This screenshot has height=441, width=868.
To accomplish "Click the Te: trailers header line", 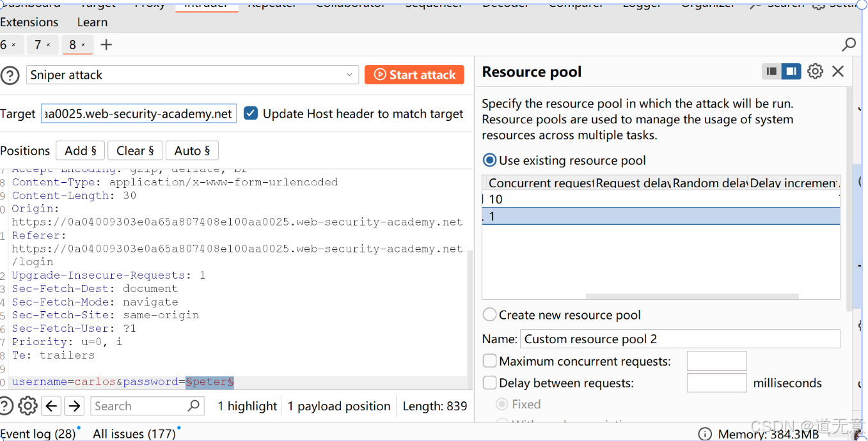I will 53,355.
